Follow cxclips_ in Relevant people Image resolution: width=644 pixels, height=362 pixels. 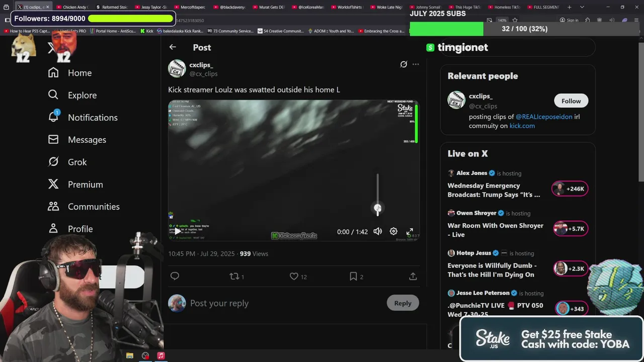(571, 101)
